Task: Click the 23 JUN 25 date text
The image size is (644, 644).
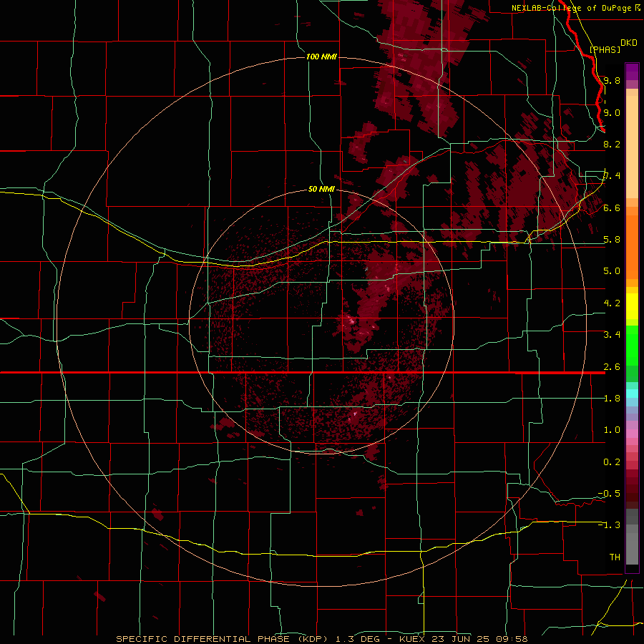Action: click(x=462, y=639)
